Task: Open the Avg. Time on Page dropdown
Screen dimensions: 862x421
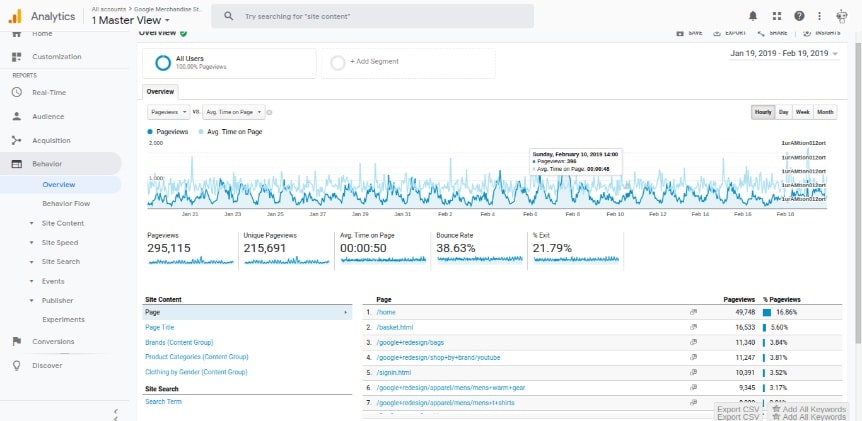Action: (x=234, y=112)
